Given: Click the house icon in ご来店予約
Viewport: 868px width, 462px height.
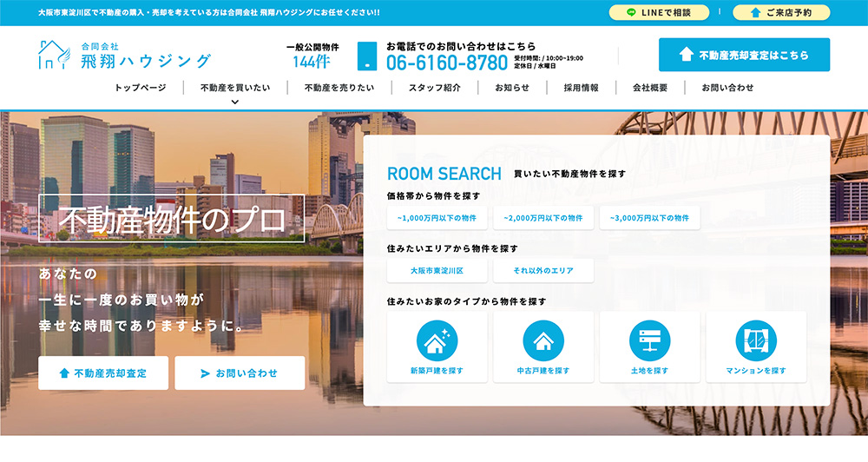Looking at the screenshot, I should 754,13.
